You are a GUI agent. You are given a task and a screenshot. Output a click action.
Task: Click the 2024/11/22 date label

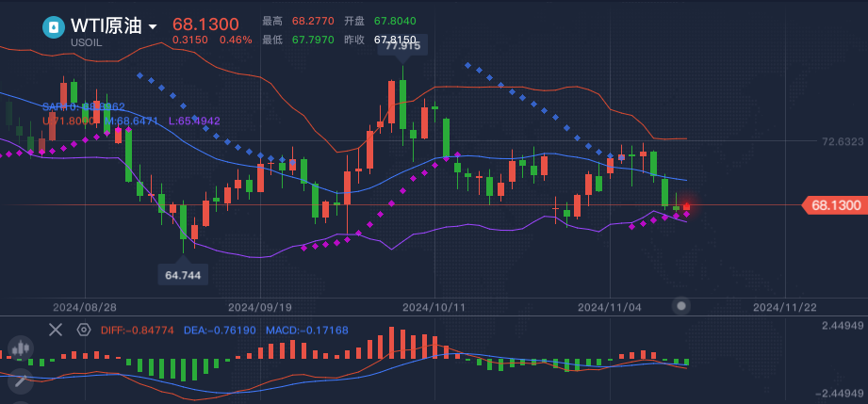click(x=784, y=307)
